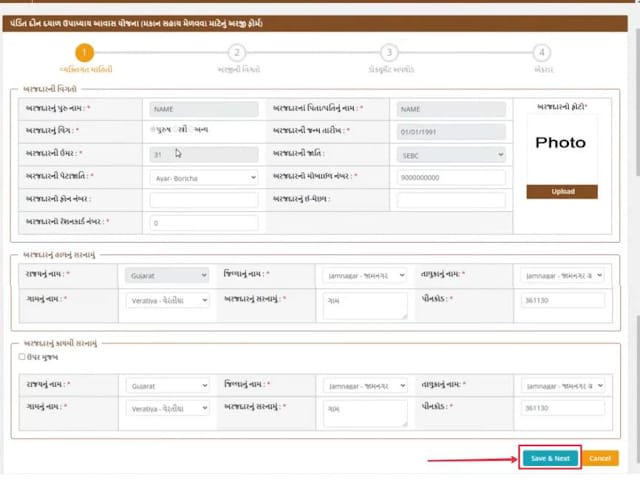Click step 1 circle in progress tracker
640x483 pixels.
86,52
